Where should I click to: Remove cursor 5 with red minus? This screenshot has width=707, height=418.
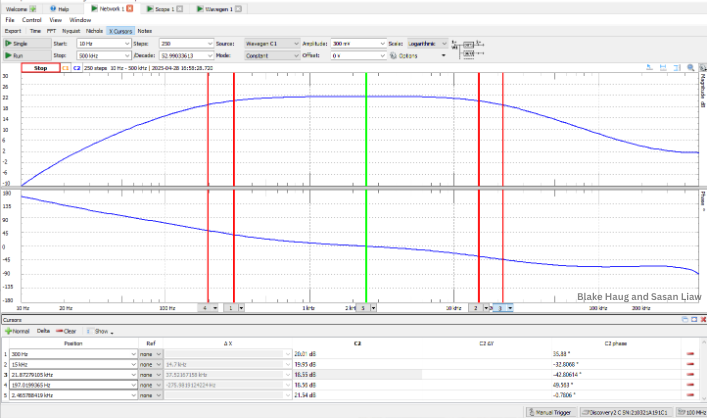[690, 395]
